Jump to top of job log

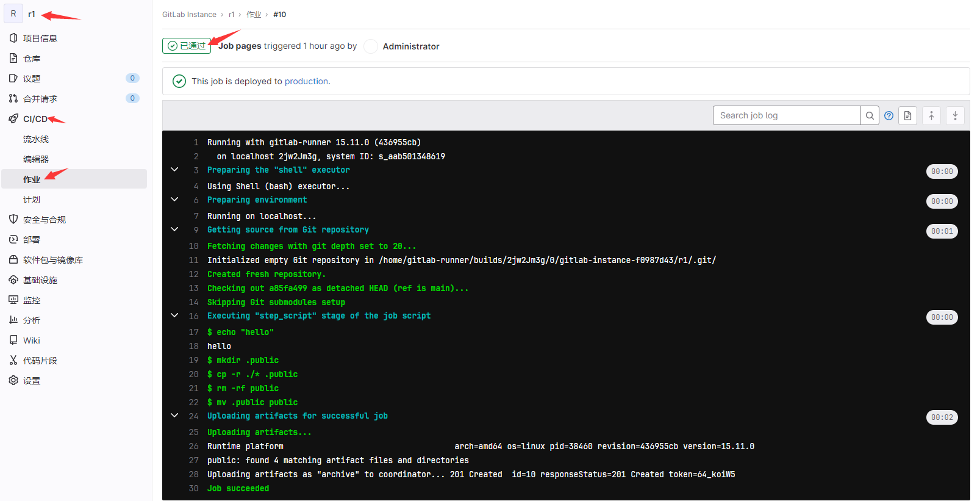[x=931, y=115]
